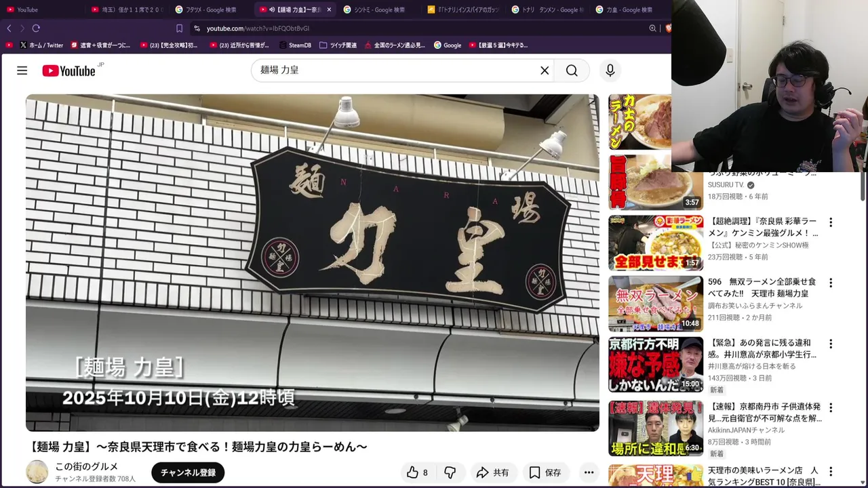The height and width of the screenshot is (488, 868).
Task: Open 596 無双ラーメン全部乗せ video title
Action: (x=762, y=287)
